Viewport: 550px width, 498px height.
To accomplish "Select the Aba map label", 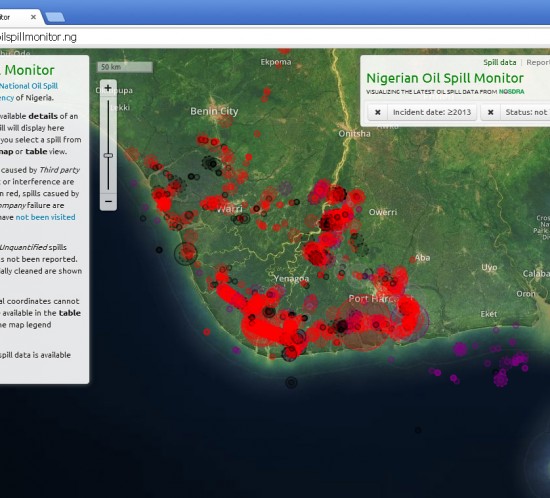I will click(422, 258).
